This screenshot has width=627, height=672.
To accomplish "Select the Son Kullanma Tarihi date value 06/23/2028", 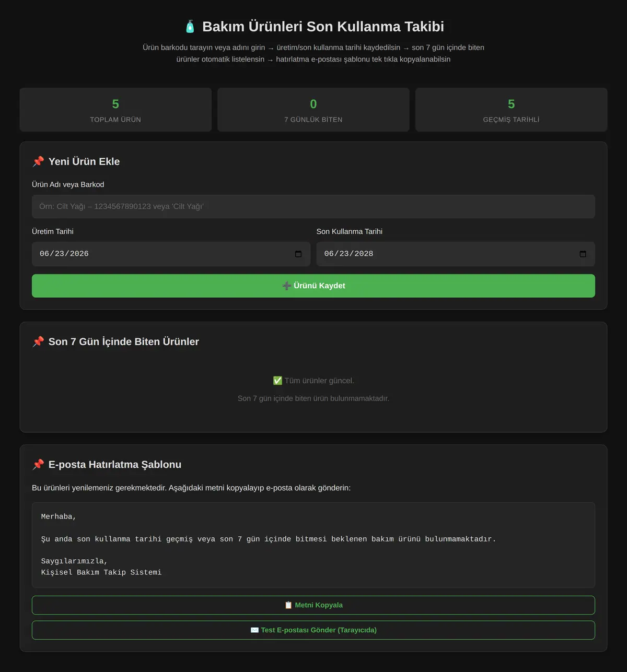I will pos(349,254).
